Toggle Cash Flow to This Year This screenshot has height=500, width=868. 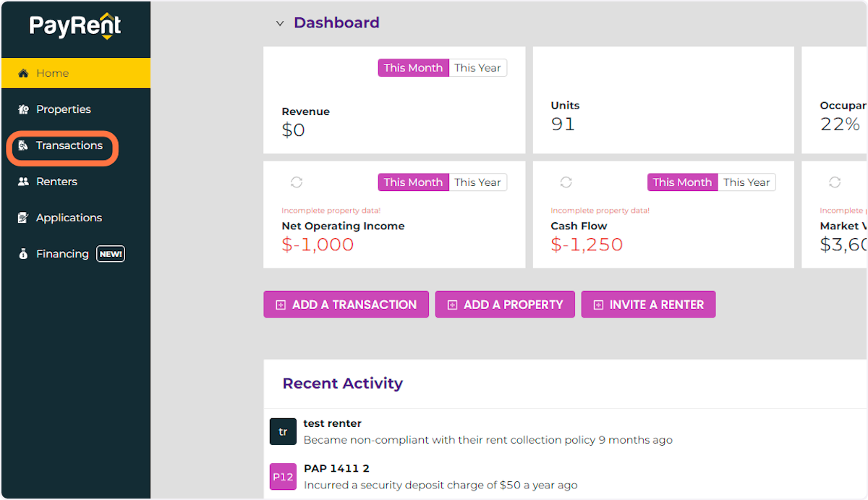tap(746, 182)
